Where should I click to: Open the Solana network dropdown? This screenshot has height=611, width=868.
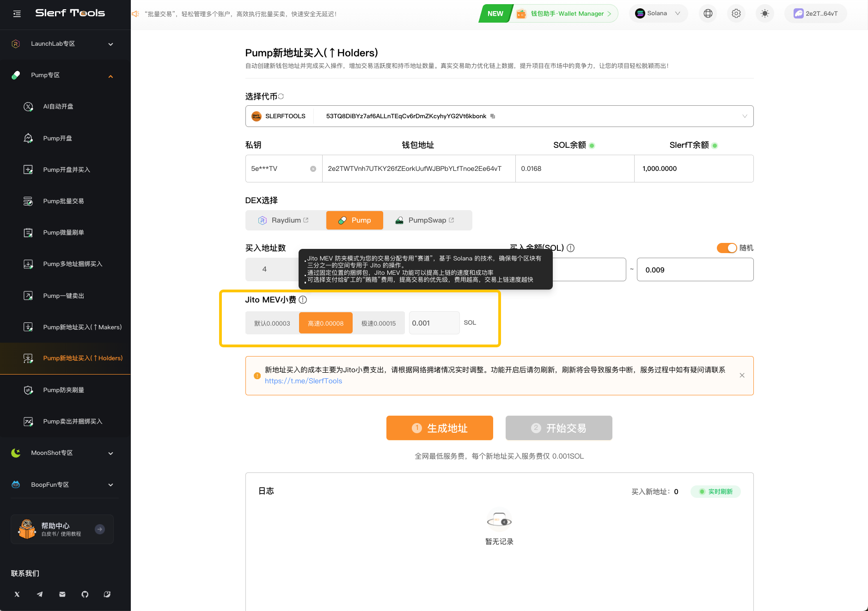tap(658, 13)
